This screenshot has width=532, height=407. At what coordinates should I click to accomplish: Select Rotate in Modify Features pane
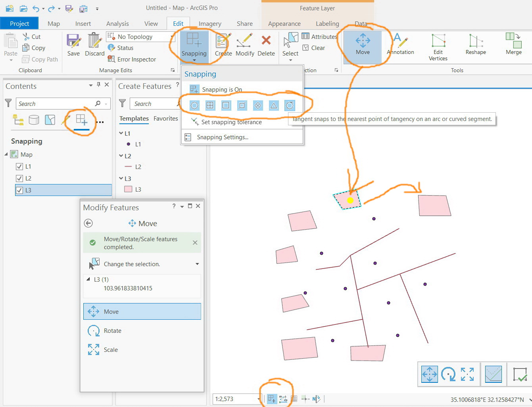[x=142, y=330]
